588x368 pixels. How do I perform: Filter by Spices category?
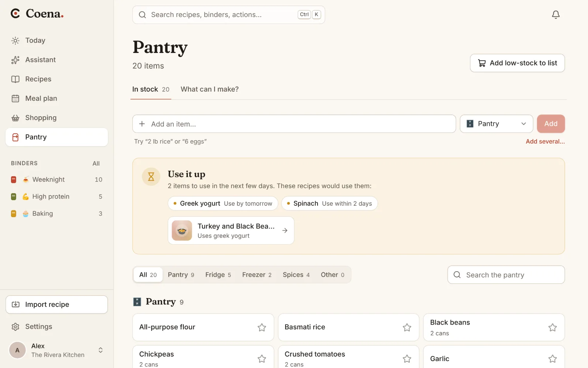point(296,275)
